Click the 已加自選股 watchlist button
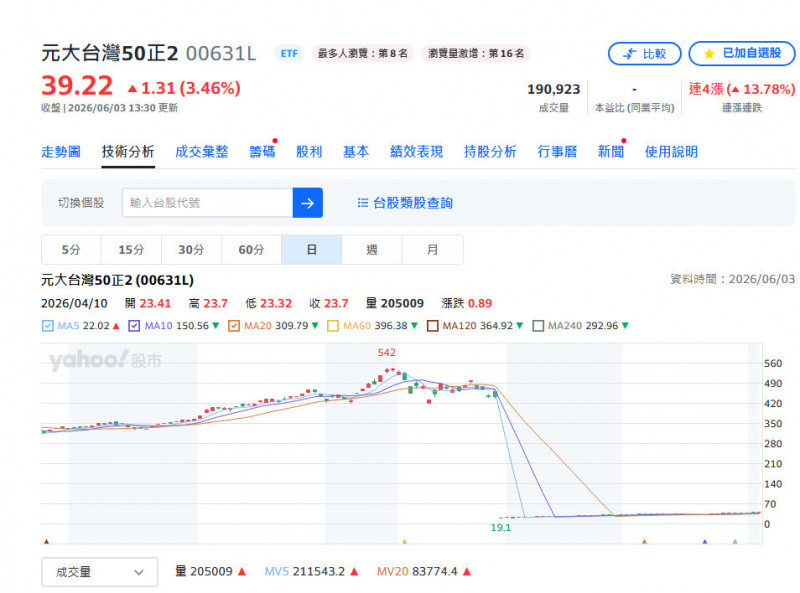The height and width of the screenshot is (593, 800). pyautogui.click(x=742, y=54)
